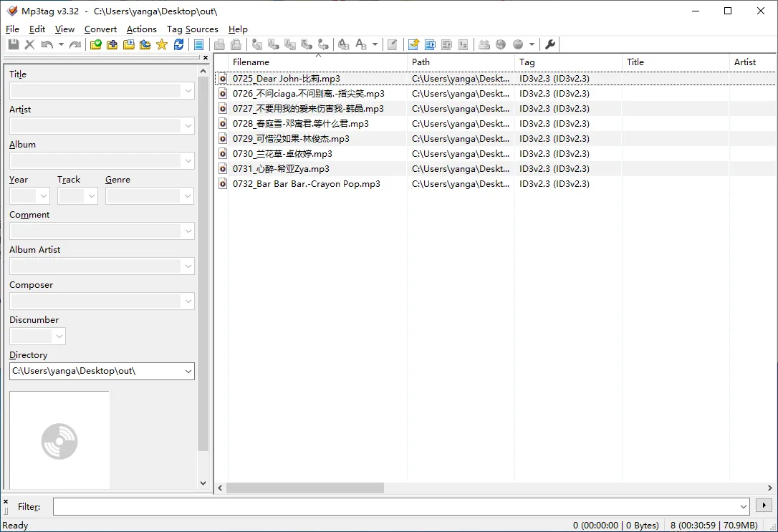Sort files by the Filename column header
Image resolution: width=778 pixels, height=532 pixels.
tap(251, 62)
